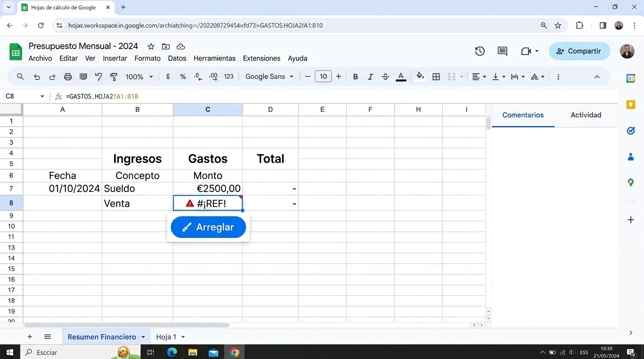Redo the last action
Screen dimensions: 644x359
tap(52, 77)
